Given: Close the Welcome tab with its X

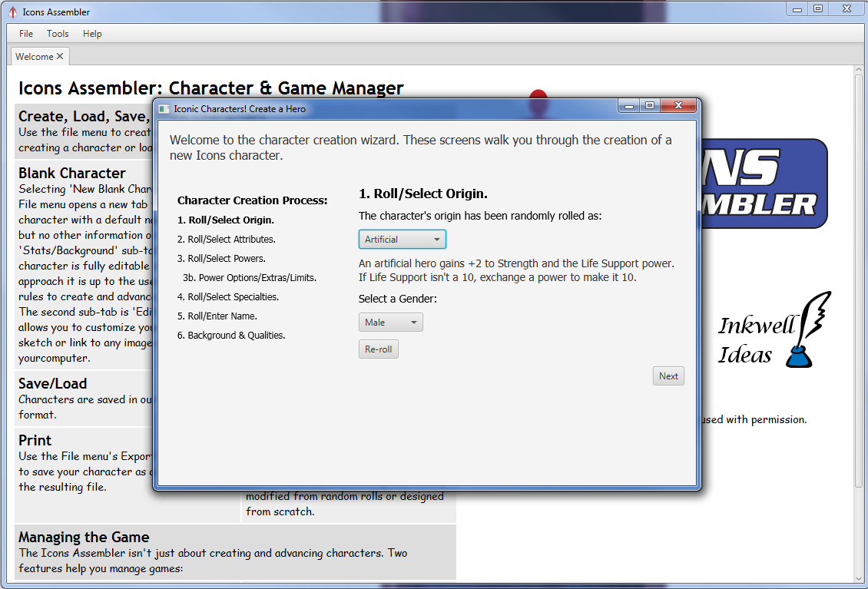Looking at the screenshot, I should click(x=61, y=56).
